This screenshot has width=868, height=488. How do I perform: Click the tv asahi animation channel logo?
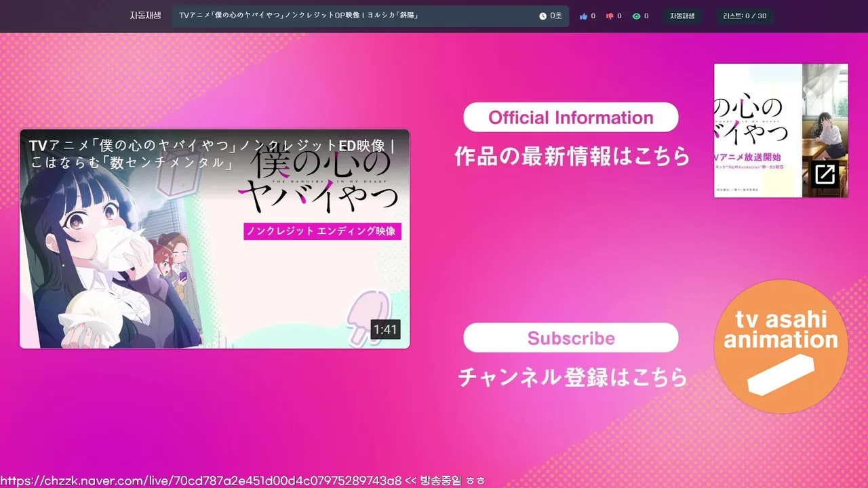(781, 346)
